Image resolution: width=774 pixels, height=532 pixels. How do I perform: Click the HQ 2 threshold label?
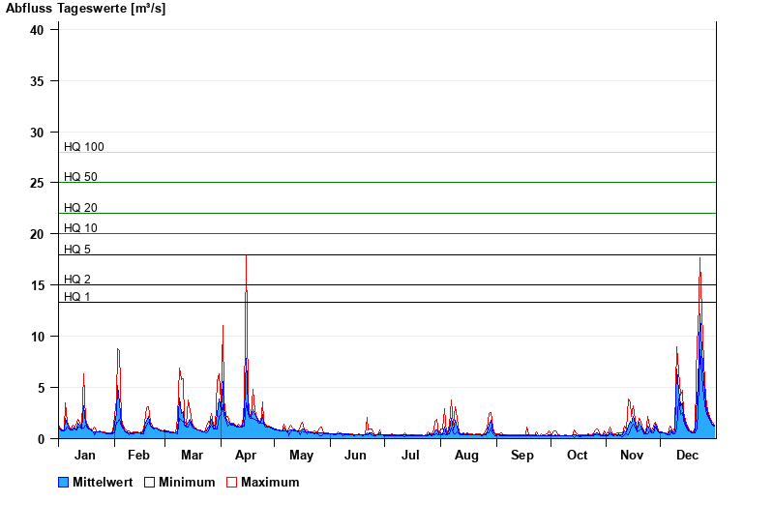pyautogui.click(x=77, y=280)
